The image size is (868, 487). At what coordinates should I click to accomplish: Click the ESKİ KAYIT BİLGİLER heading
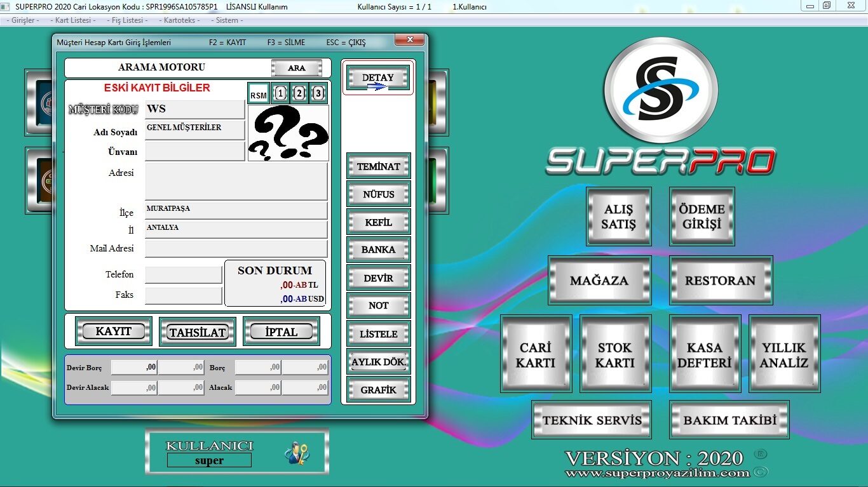(x=157, y=88)
